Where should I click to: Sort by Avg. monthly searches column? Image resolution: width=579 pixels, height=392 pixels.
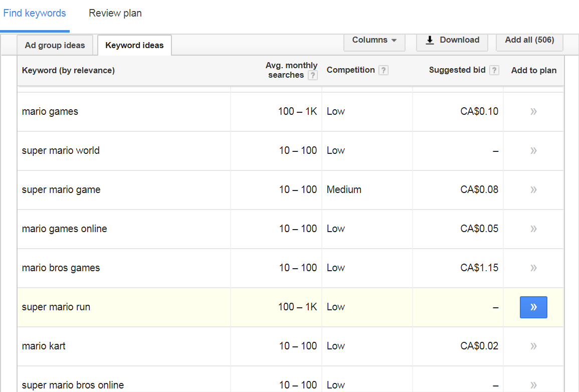291,70
